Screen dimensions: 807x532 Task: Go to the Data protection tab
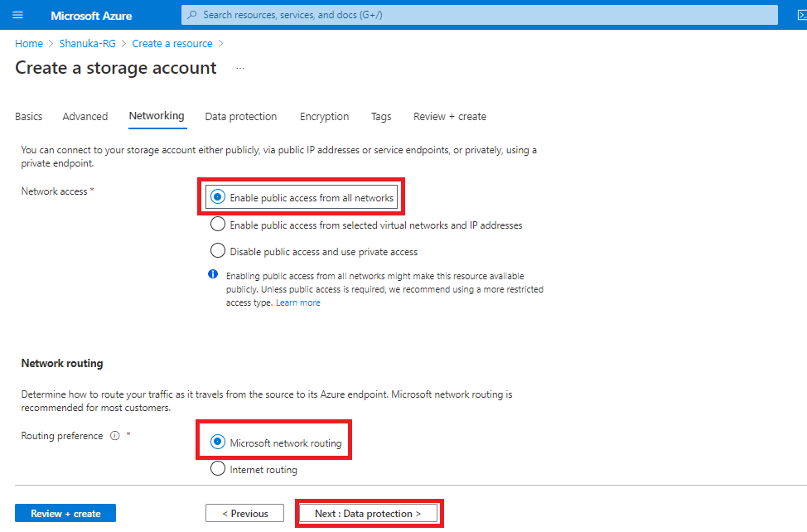[241, 117]
